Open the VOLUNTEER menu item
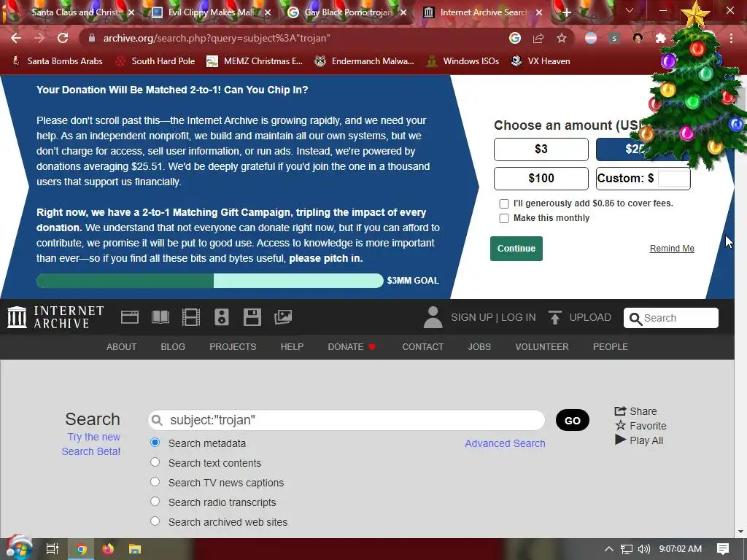747x560 pixels. [542, 346]
